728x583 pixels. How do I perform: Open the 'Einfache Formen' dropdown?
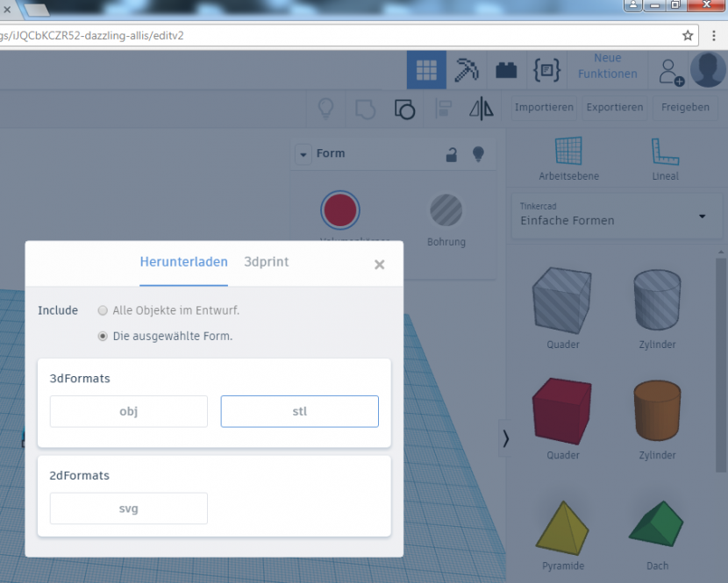click(x=616, y=216)
